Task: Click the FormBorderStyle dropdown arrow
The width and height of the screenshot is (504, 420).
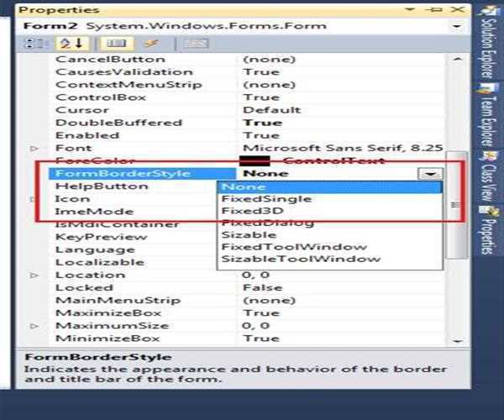Action: (x=431, y=173)
